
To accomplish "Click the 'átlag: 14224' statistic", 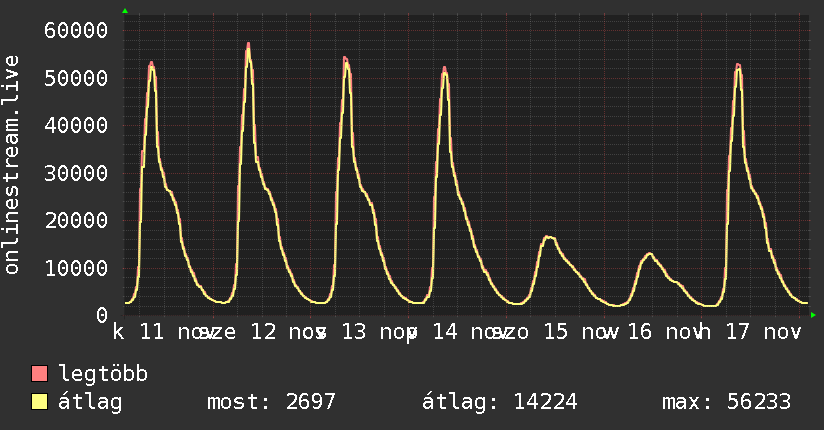I will [x=500, y=402].
